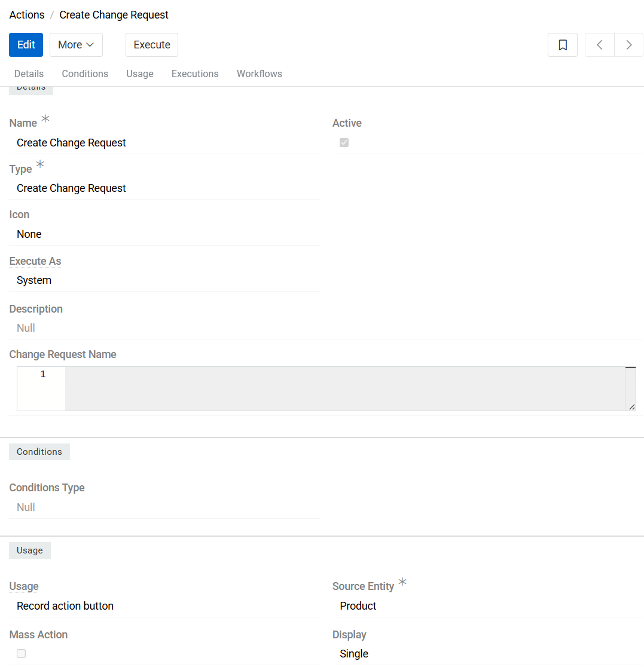Open the Icon field showing None
Screen dimensions: 644x670
click(x=29, y=234)
